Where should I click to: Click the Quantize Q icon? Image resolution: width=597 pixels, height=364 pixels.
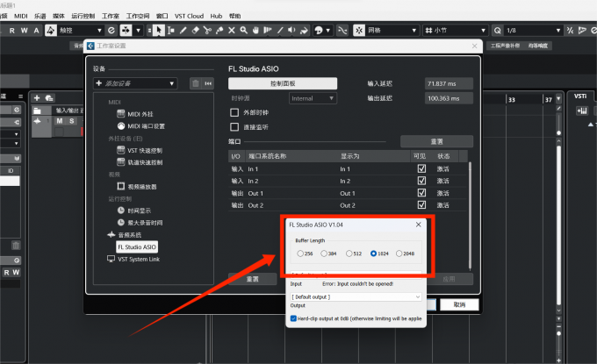click(x=497, y=30)
